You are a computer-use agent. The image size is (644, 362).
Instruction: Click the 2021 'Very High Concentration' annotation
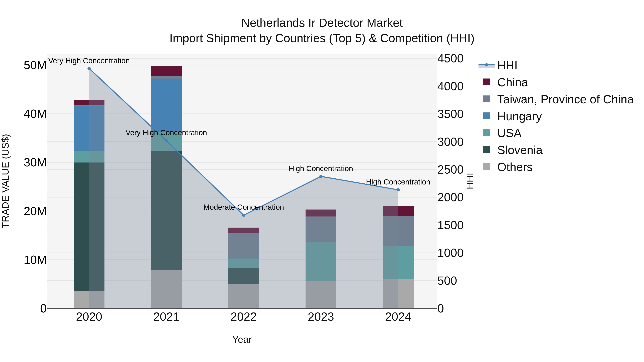pos(166,133)
